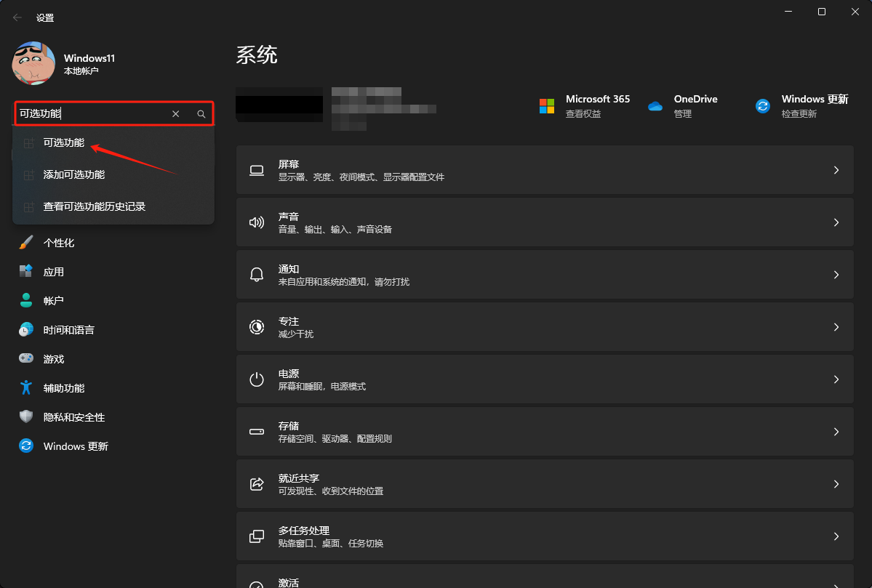Click the Microsoft 365 logo icon

coord(547,106)
